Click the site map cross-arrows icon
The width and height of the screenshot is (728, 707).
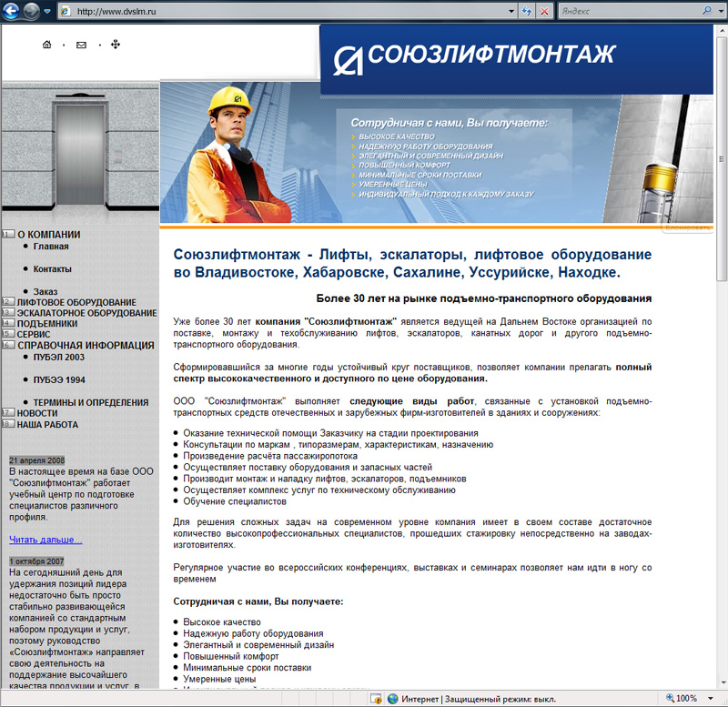[x=116, y=44]
